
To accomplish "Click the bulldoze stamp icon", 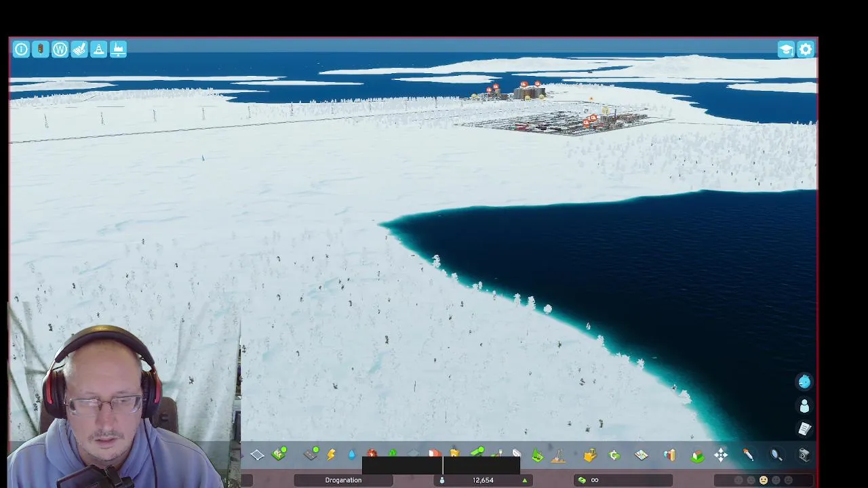I will [79, 49].
